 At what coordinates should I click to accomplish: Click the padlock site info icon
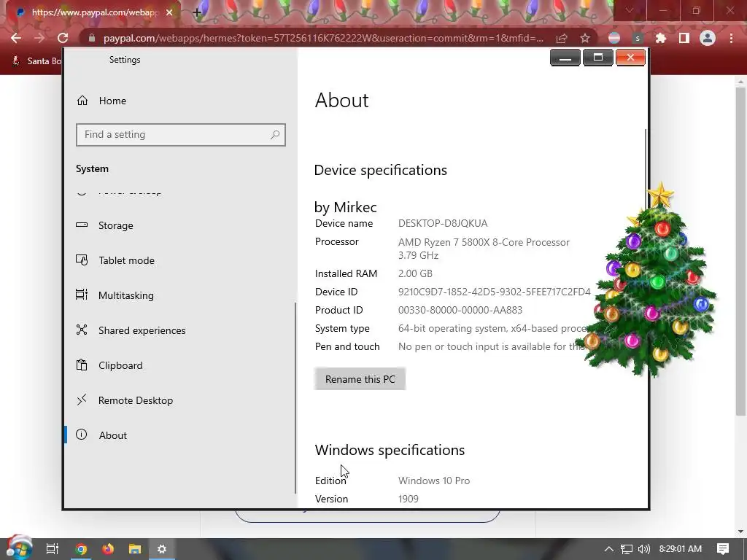tap(92, 38)
